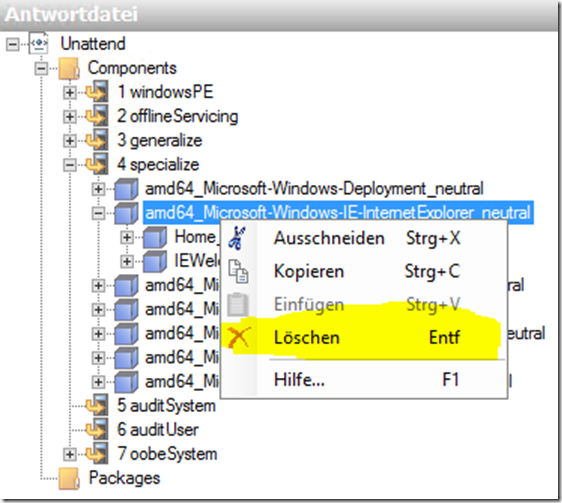Expand the 7 oobeSystem node
Image resolution: width=562 pixels, height=503 pixels.
point(70,454)
